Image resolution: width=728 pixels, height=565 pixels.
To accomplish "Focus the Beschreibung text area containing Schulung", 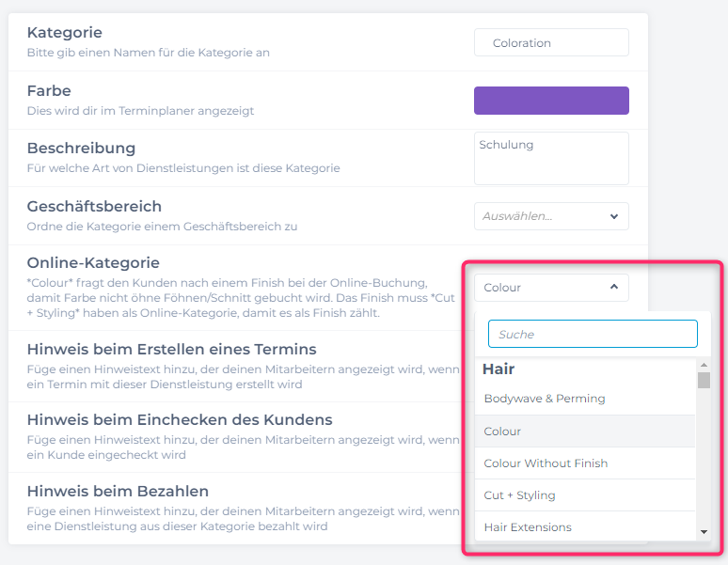I will pos(551,158).
